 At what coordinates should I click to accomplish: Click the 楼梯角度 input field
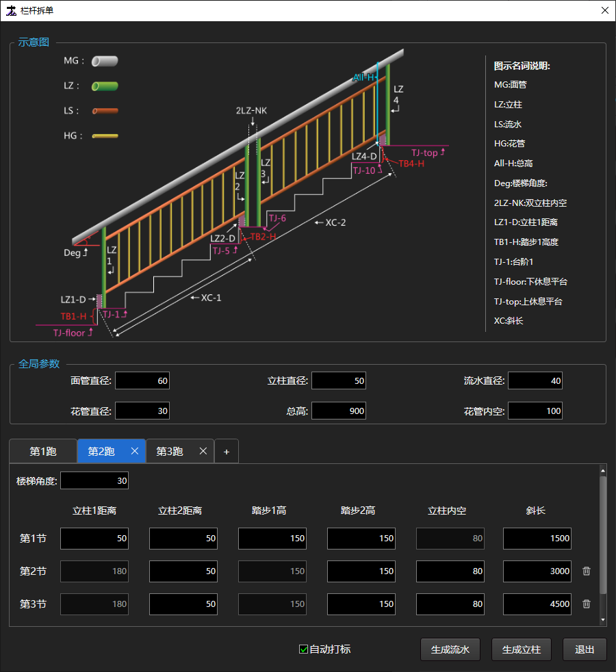(94, 480)
